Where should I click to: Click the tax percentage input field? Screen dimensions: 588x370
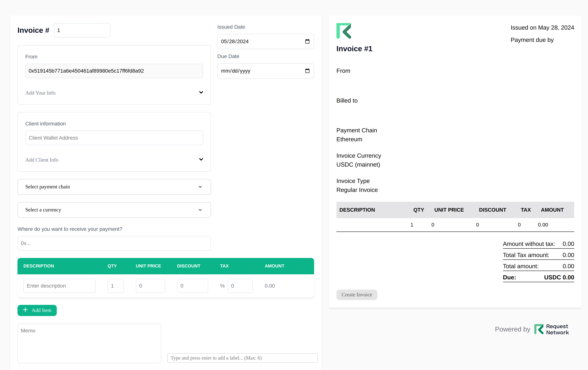pyautogui.click(x=240, y=286)
